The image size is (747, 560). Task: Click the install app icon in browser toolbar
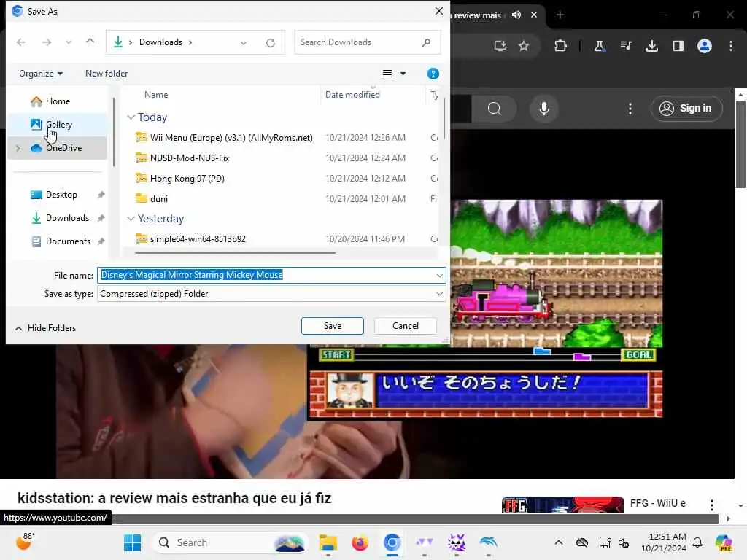point(500,46)
